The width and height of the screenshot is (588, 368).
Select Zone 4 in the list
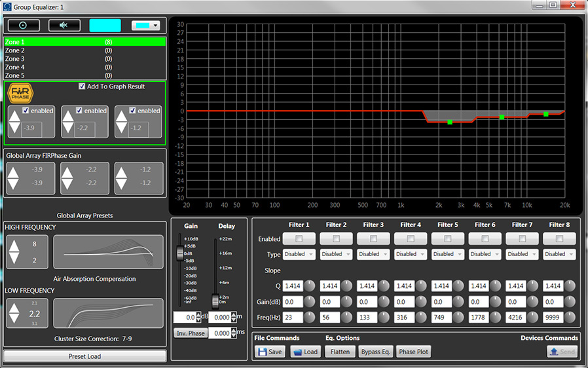click(x=84, y=67)
